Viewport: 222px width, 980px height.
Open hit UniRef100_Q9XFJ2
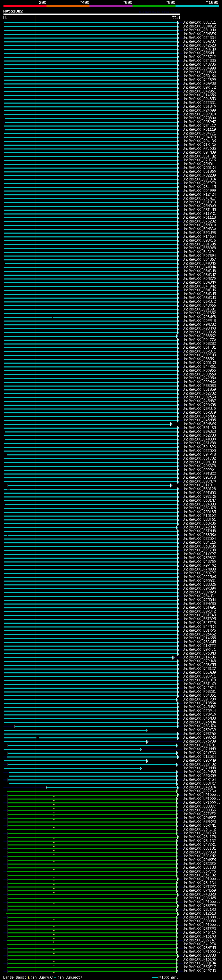click(x=199, y=88)
